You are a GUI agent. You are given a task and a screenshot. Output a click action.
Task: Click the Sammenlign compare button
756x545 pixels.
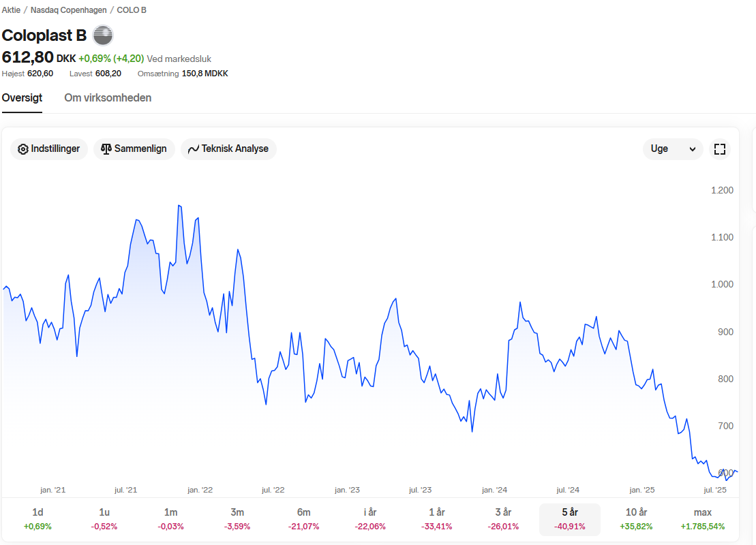pyautogui.click(x=134, y=149)
